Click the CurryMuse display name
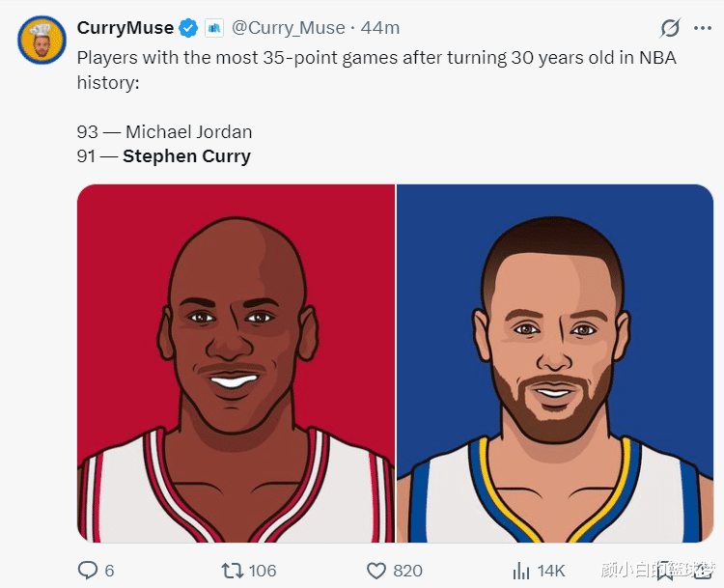Viewport: 724px width, 588px height. (x=125, y=28)
